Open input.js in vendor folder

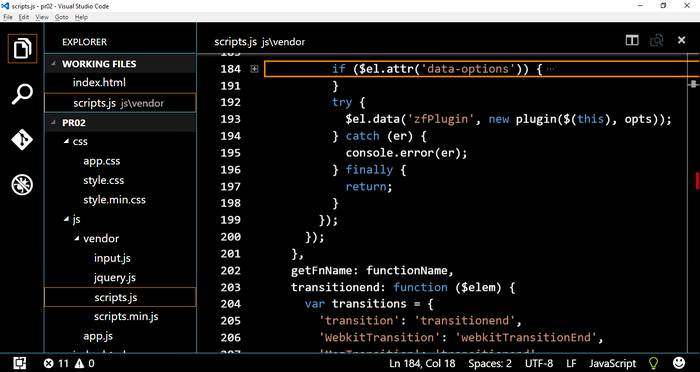point(112,258)
